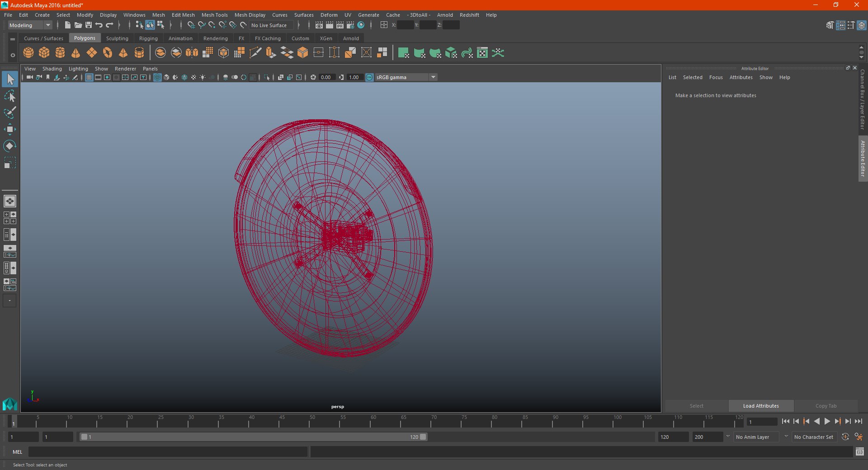Open Render Settings from the status line
The width and height of the screenshot is (868, 470).
tap(350, 25)
